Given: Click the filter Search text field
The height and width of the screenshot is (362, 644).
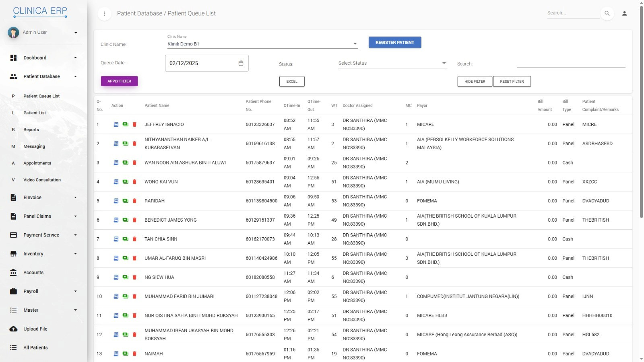Looking at the screenshot, I should [570, 64].
